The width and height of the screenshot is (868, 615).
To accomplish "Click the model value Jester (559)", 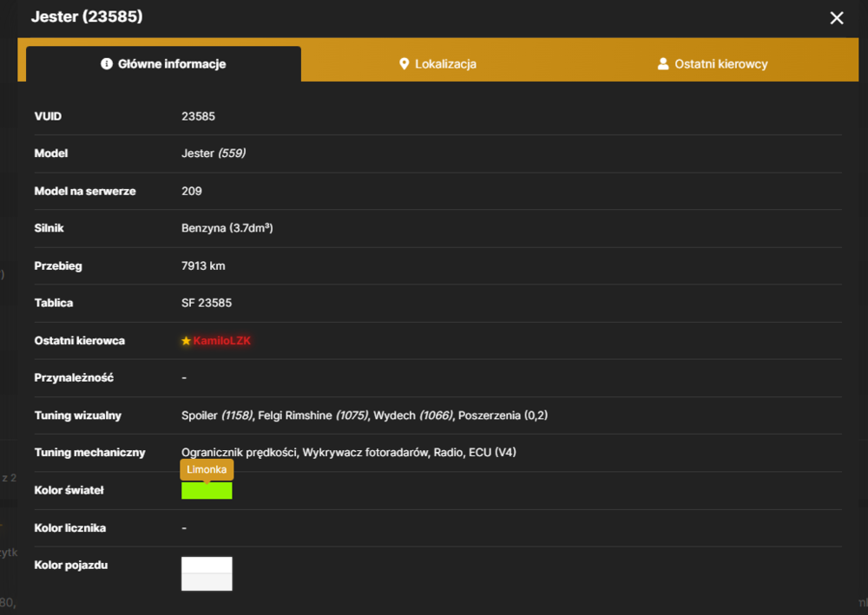I will tap(214, 154).
